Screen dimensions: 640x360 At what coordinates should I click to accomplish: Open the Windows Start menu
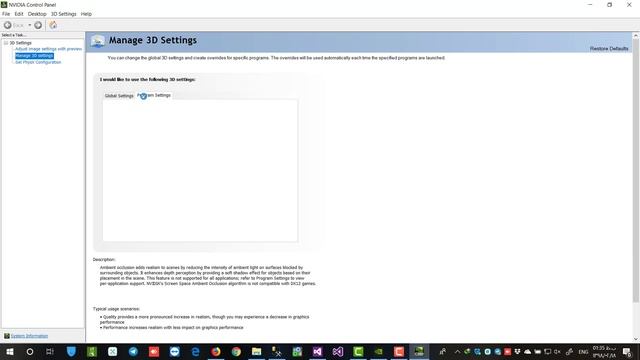coord(10,351)
